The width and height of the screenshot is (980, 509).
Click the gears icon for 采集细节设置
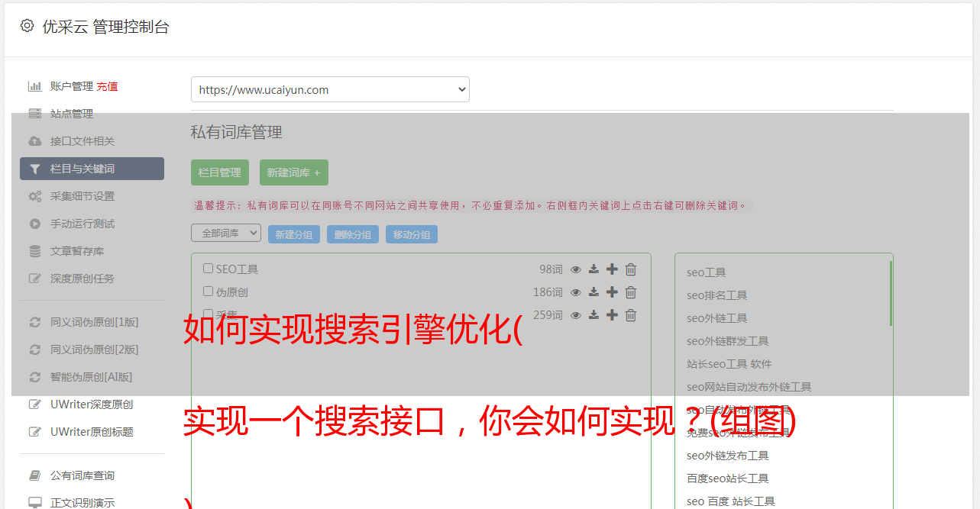[x=34, y=196]
